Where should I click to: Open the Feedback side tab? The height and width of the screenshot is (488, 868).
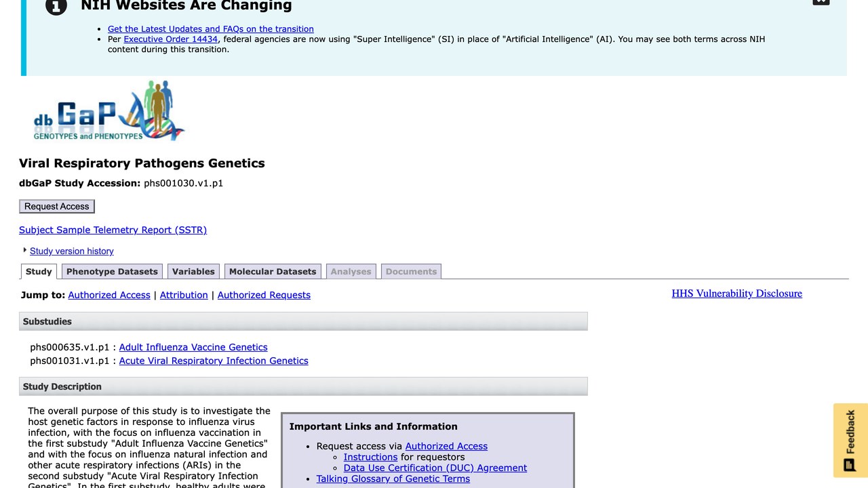[850, 440]
